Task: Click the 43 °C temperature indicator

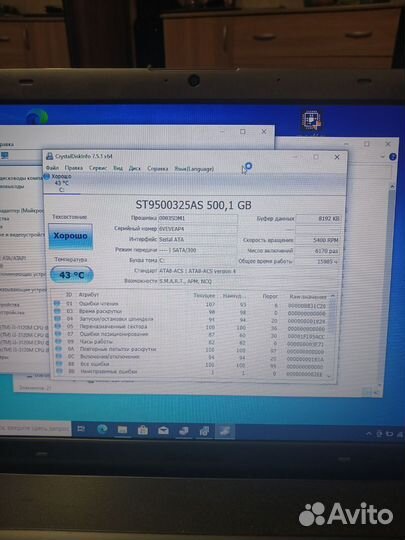Action: [x=72, y=275]
